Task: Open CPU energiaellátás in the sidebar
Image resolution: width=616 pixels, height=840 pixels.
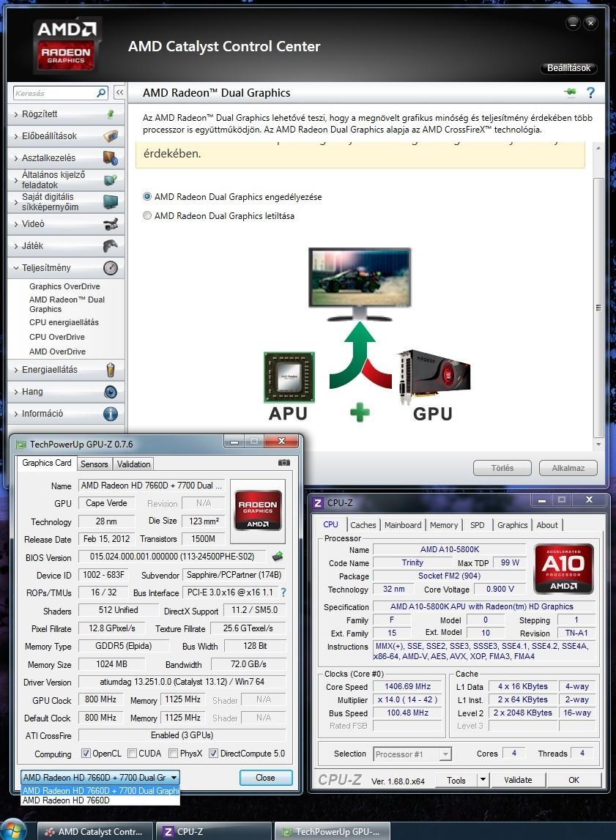Action: click(64, 322)
